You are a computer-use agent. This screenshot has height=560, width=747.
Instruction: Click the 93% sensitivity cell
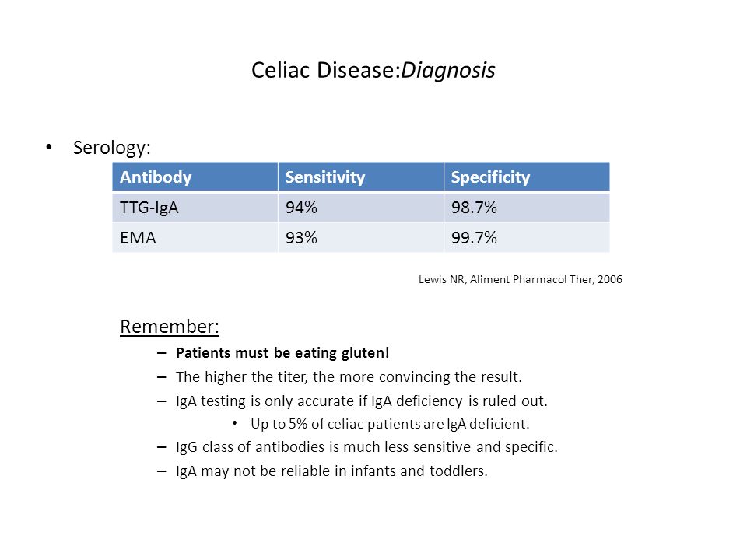(x=360, y=237)
